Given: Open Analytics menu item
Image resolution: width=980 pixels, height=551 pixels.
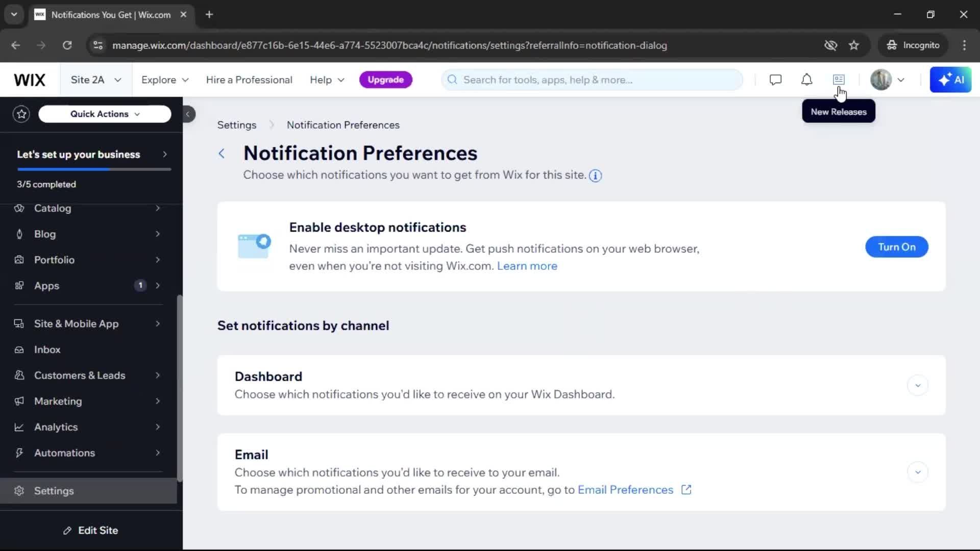Looking at the screenshot, I should click(88, 427).
